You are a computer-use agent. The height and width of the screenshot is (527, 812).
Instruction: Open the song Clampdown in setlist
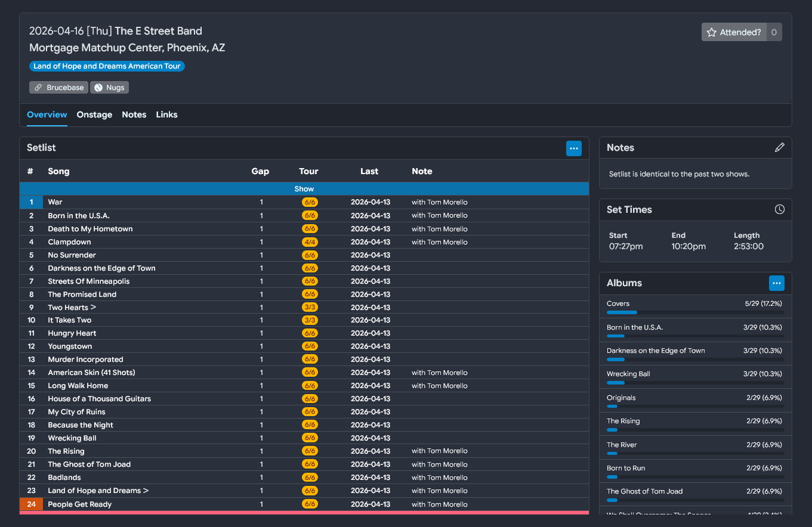[70, 242]
